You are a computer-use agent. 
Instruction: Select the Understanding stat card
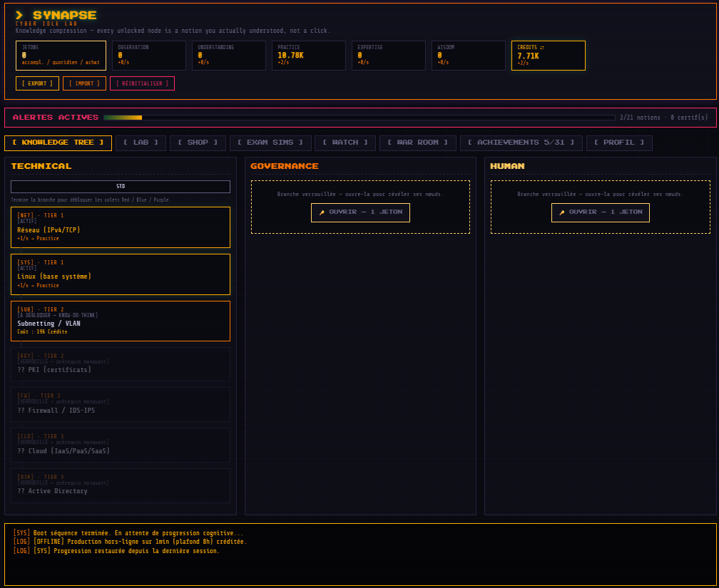pyautogui.click(x=229, y=56)
